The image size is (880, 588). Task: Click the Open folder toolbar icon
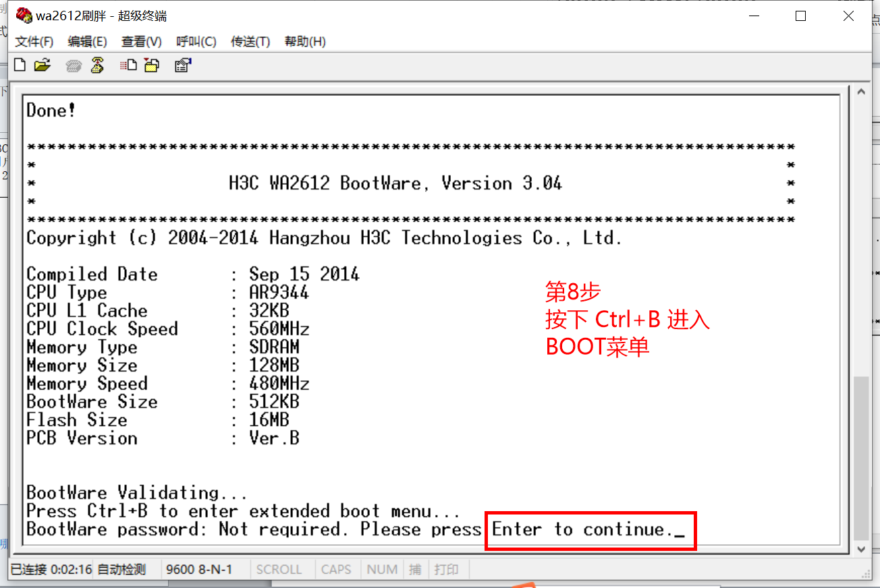43,65
